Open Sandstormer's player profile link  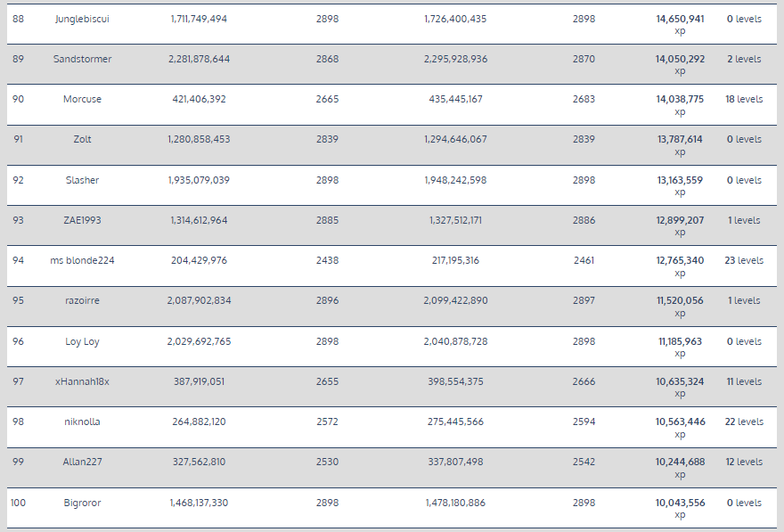[x=82, y=59]
